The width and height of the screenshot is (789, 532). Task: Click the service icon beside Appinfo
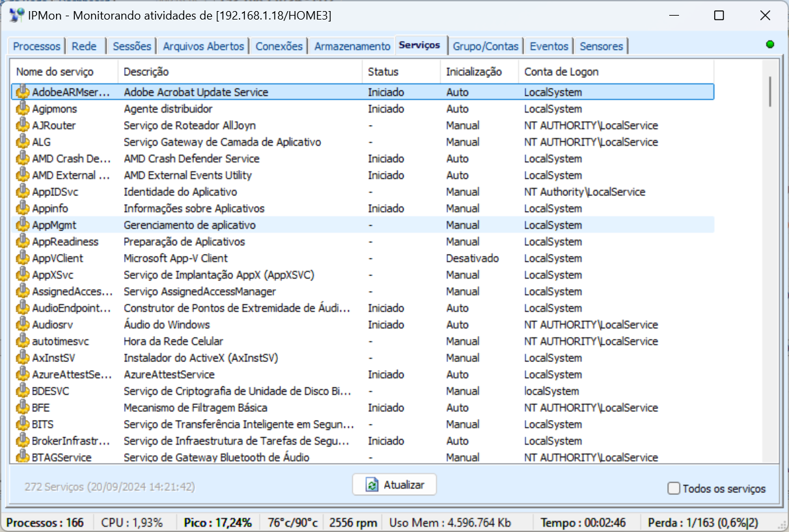[22, 208]
